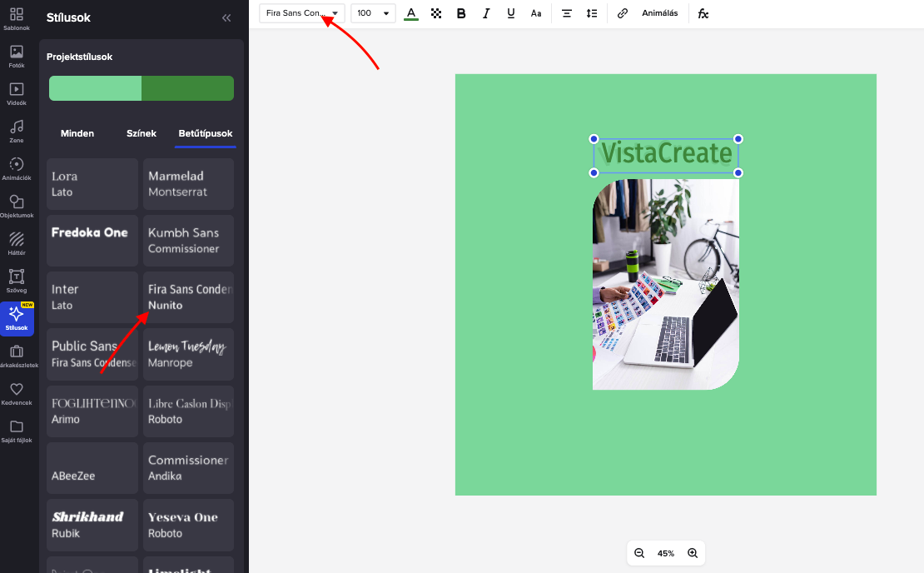
Task: Apply the Inter / Lato font pair
Action: (92, 297)
